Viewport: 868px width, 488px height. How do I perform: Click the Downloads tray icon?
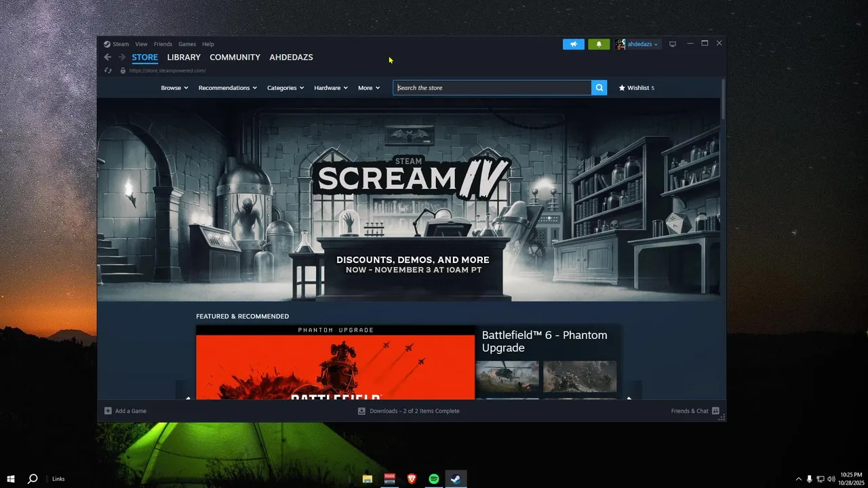point(362,411)
